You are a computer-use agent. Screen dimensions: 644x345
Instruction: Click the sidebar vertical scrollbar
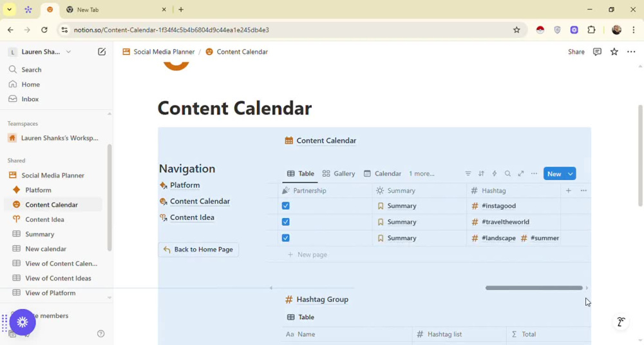[x=109, y=197]
